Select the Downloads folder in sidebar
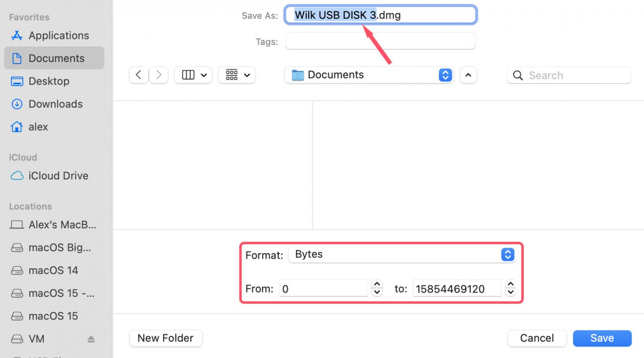 coord(55,104)
